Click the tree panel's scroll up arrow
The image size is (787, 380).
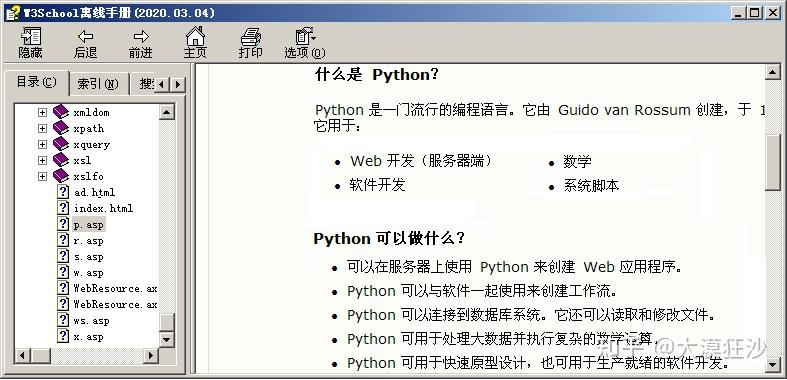tap(167, 111)
